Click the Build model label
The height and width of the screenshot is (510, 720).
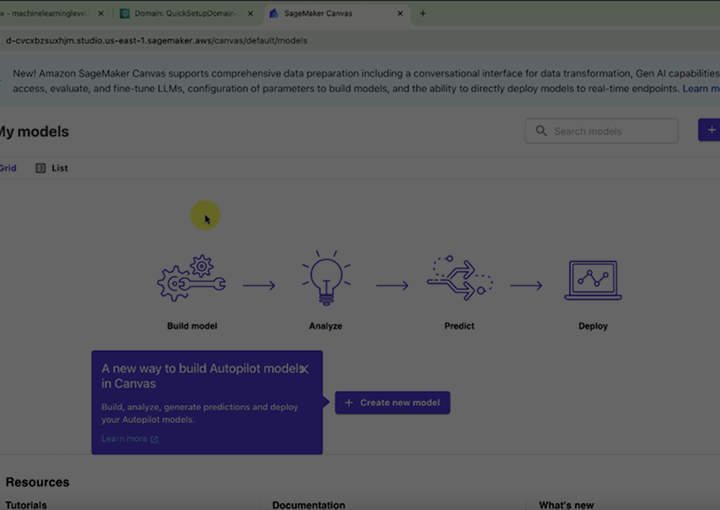point(192,326)
